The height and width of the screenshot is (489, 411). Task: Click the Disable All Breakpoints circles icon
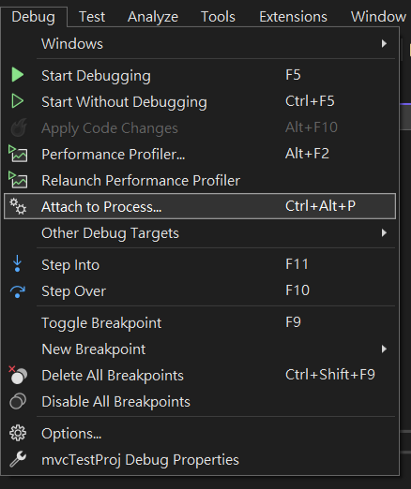(x=18, y=401)
